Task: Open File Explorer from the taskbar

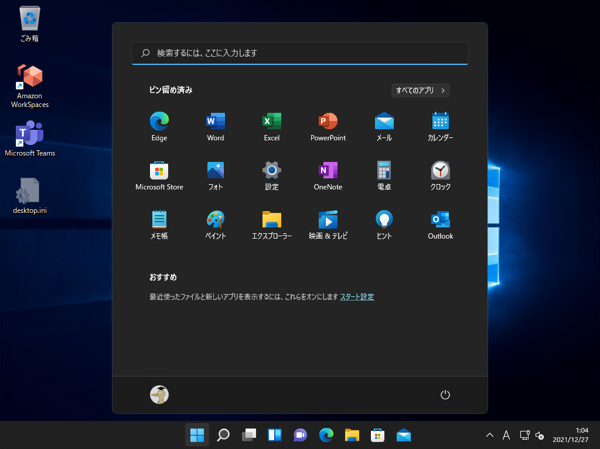Action: click(352, 435)
